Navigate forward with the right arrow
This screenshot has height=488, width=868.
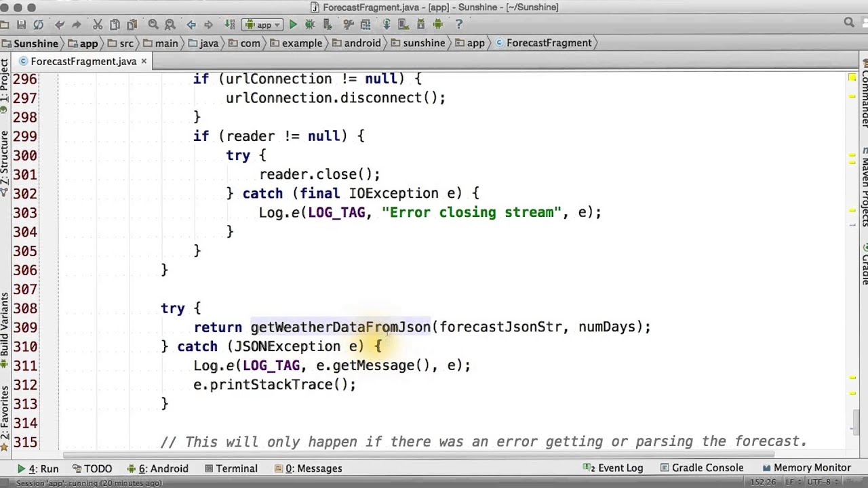[x=208, y=24]
